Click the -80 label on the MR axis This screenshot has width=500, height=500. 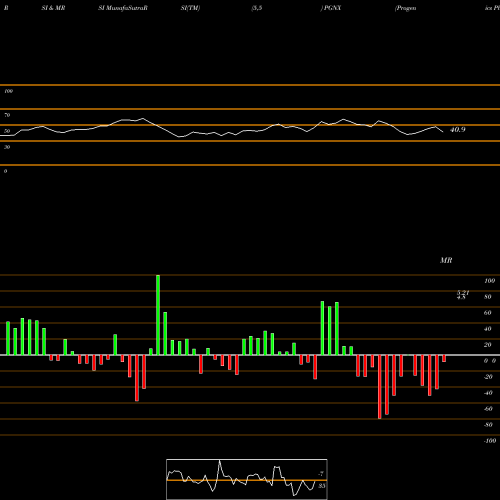488,425
